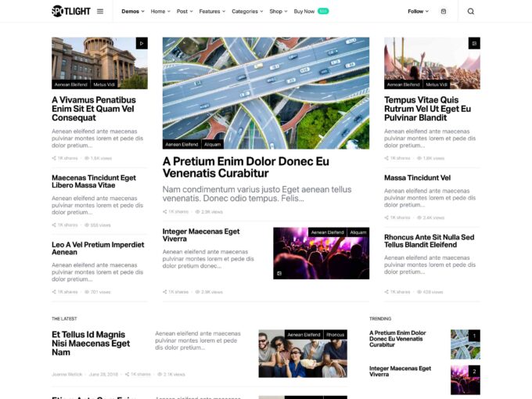This screenshot has width=532, height=399.
Task: Click share icon under Massa Tincidunt Vel post
Action: 386,217
